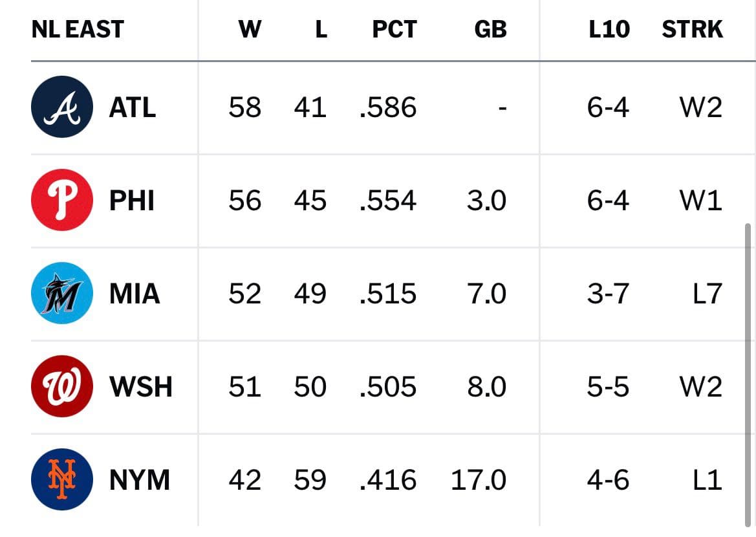Sort by the STRK column header
Screen dimensions: 756x537
(693, 29)
